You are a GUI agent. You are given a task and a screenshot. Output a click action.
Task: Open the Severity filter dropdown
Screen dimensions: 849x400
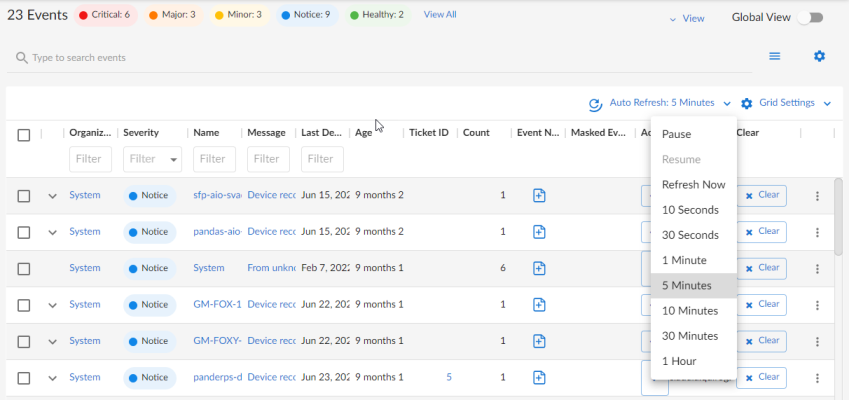click(x=152, y=159)
